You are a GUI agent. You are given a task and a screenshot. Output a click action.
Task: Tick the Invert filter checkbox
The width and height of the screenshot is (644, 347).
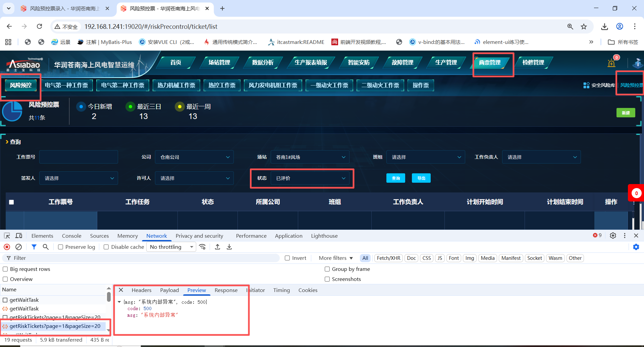tap(287, 258)
